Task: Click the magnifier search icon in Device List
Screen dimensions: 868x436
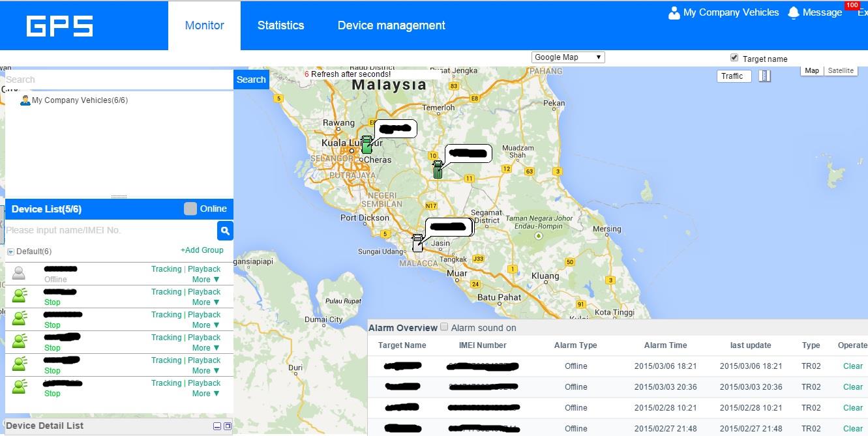Action: click(x=225, y=231)
